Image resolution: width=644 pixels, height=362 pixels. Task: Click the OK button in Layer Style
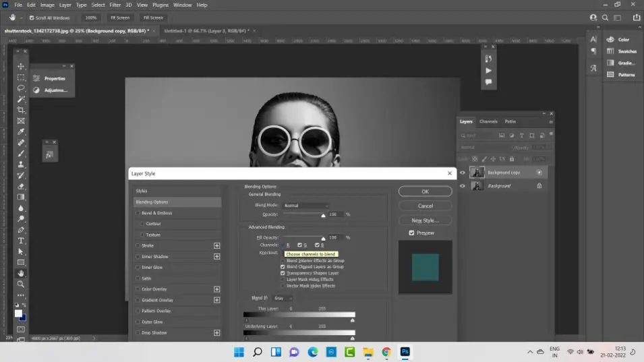pos(425,191)
